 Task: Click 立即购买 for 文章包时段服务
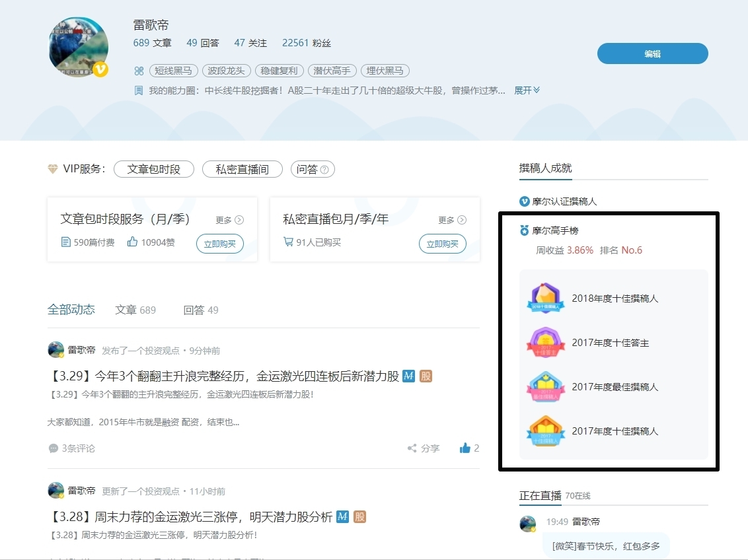(219, 244)
